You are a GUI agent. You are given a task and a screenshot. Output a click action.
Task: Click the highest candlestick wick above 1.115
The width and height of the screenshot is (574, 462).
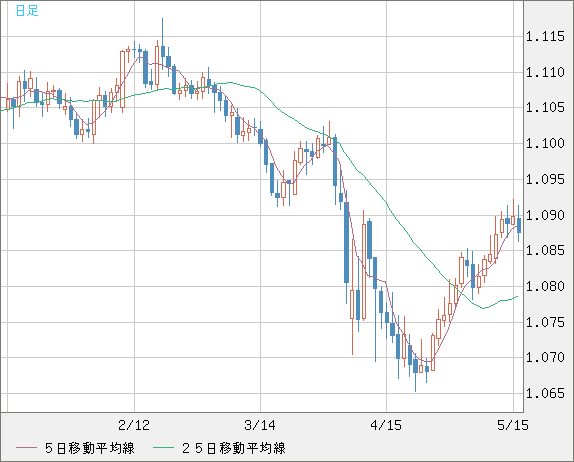pos(163,33)
